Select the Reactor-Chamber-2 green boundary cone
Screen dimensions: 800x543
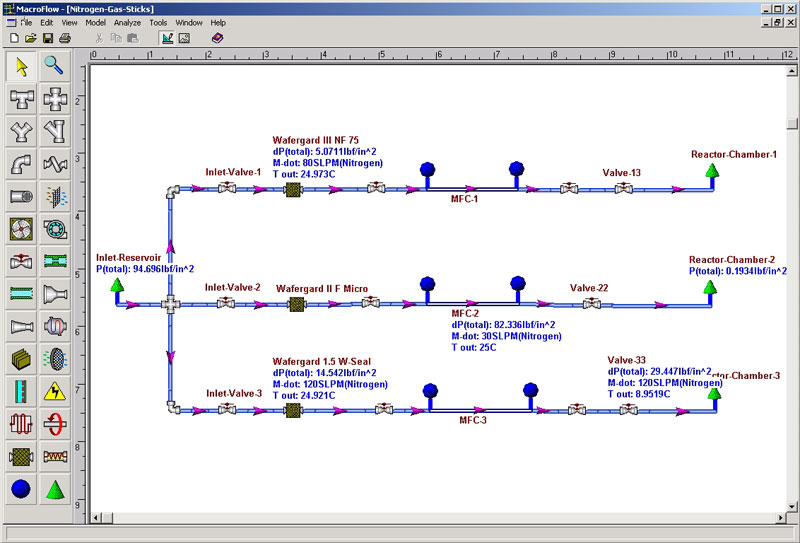(710, 287)
